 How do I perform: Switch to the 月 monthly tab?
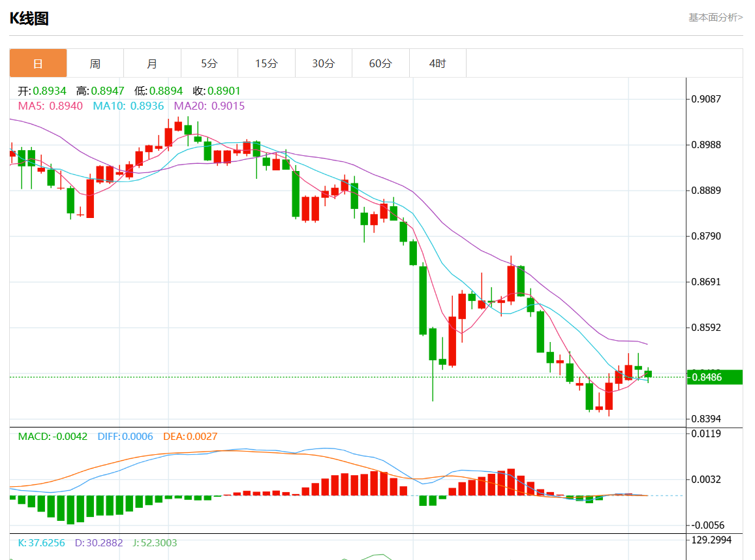[152, 63]
